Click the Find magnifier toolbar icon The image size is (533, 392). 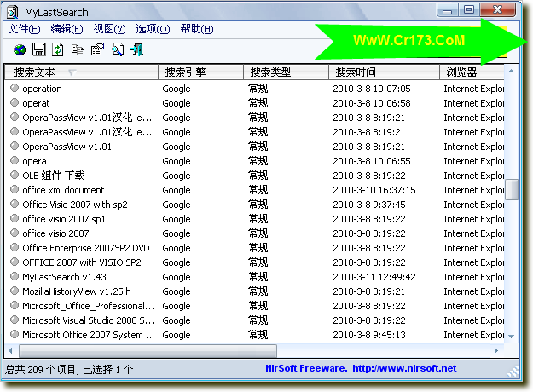click(117, 49)
